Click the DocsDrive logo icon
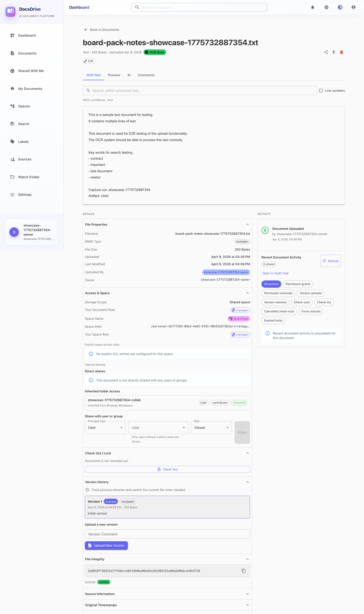The width and height of the screenshot is (364, 614). coord(11,12)
